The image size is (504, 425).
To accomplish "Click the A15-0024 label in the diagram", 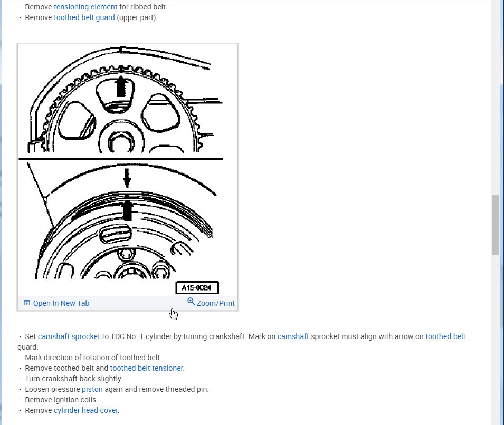I will [197, 287].
